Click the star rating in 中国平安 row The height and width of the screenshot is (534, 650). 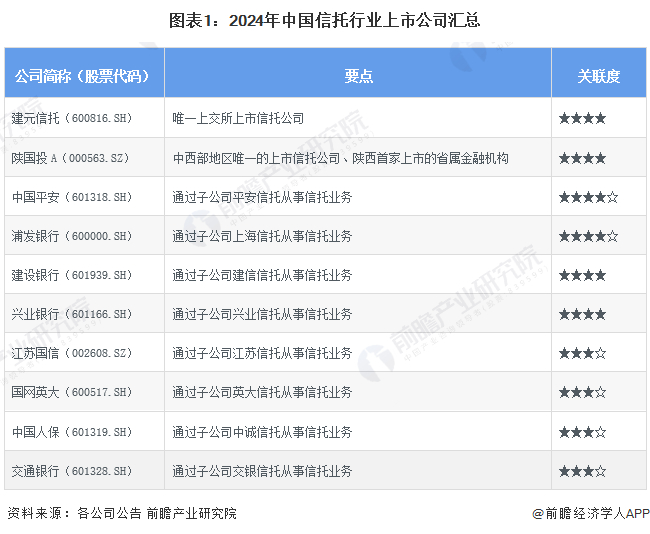[589, 197]
